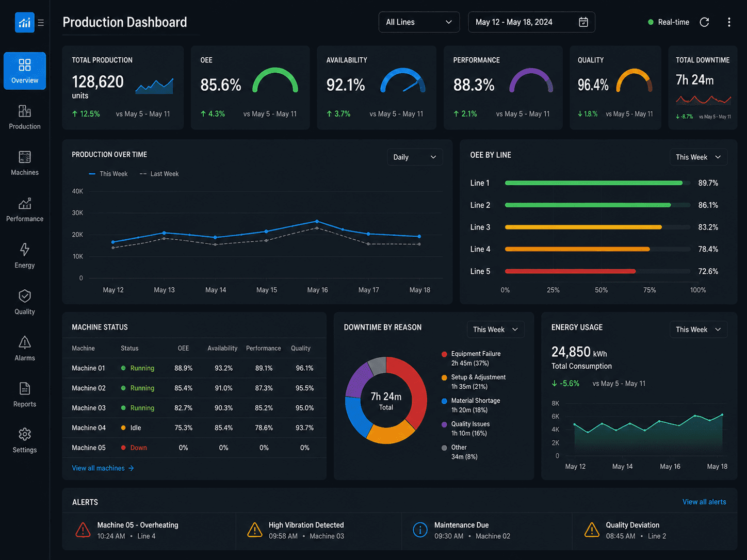The image size is (747, 560).
Task: Click Line 3 OEE yellow bar
Action: [583, 227]
